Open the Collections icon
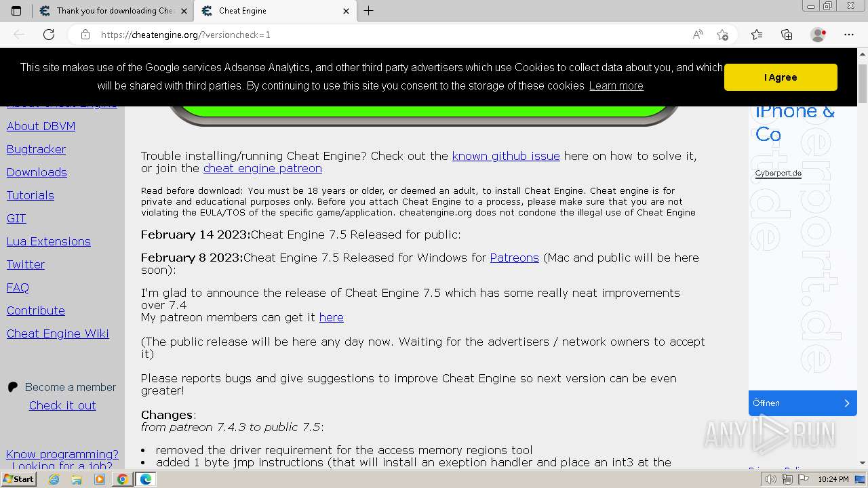Screen dimensions: 868x488 (x=787, y=35)
